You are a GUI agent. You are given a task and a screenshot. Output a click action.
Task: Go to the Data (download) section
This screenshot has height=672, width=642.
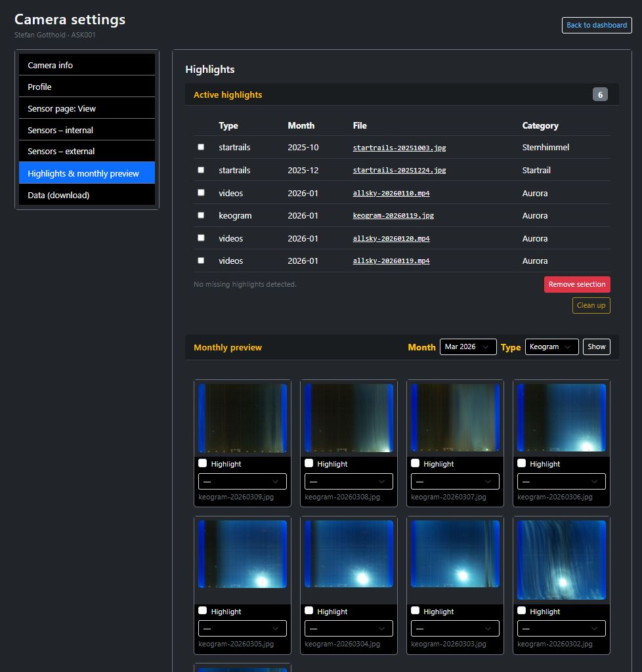point(87,195)
